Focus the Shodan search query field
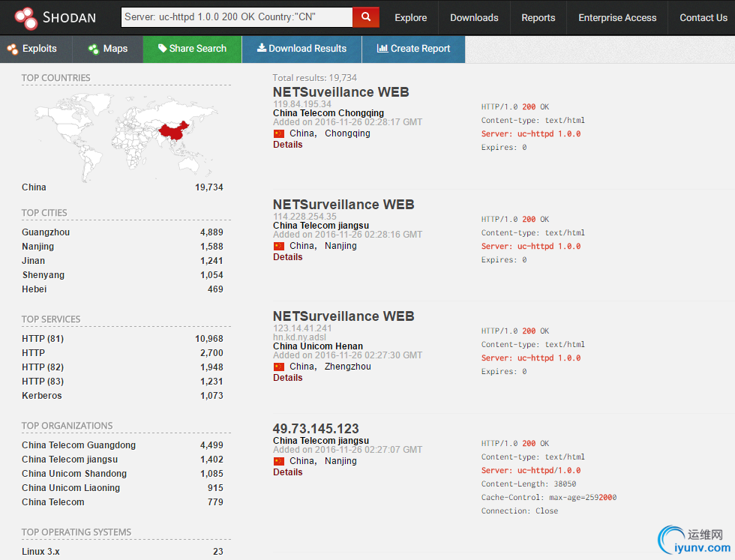 coord(237,17)
